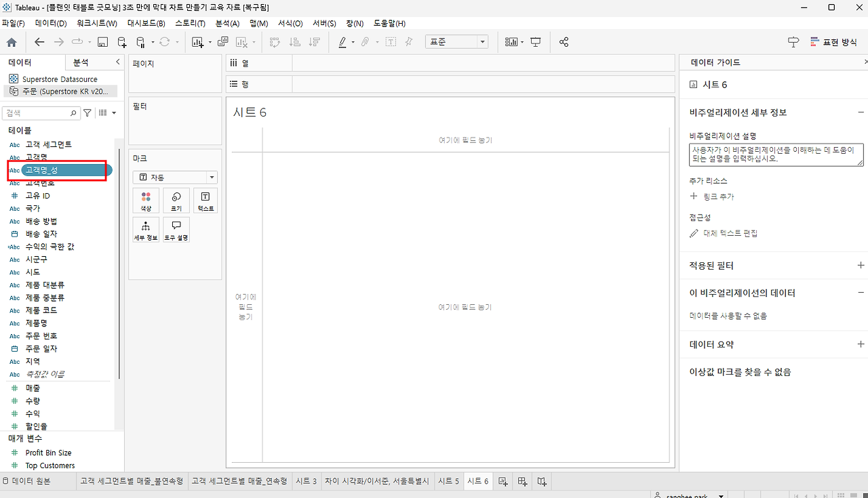This screenshot has width=868, height=498.
Task: Open the 분석(A) menu
Action: 227,23
